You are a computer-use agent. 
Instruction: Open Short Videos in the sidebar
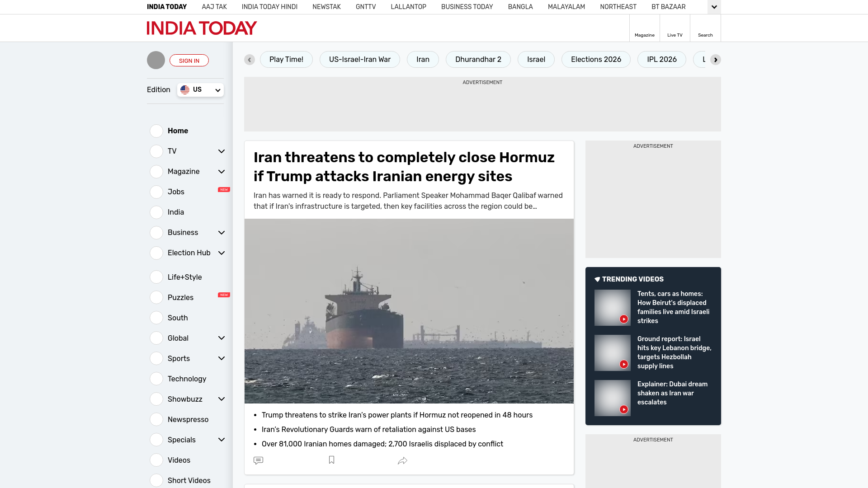click(189, 480)
